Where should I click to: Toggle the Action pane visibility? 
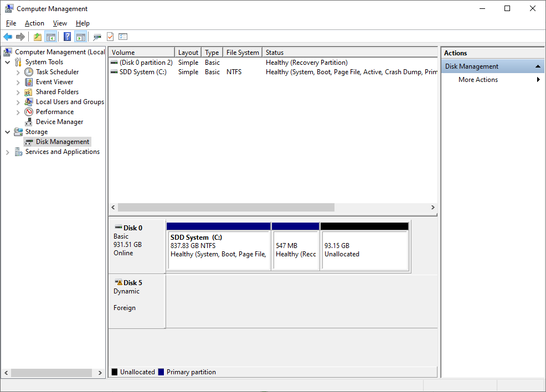[x=80, y=37]
